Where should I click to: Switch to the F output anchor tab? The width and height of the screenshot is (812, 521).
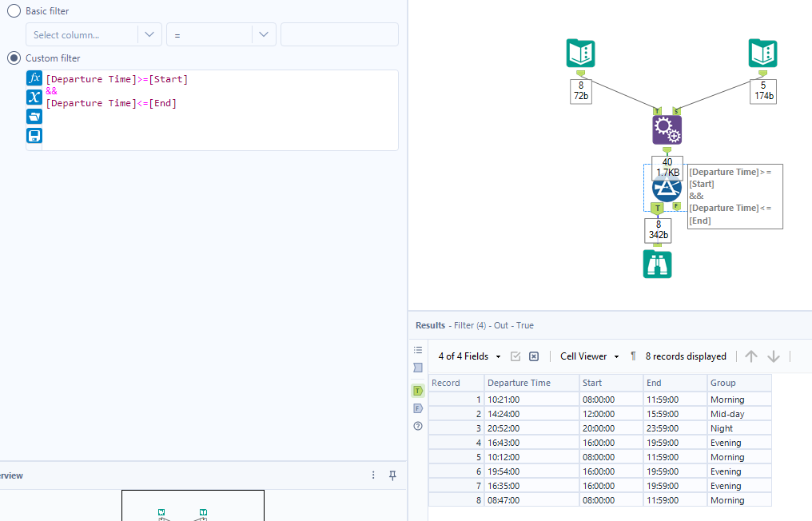tap(417, 408)
